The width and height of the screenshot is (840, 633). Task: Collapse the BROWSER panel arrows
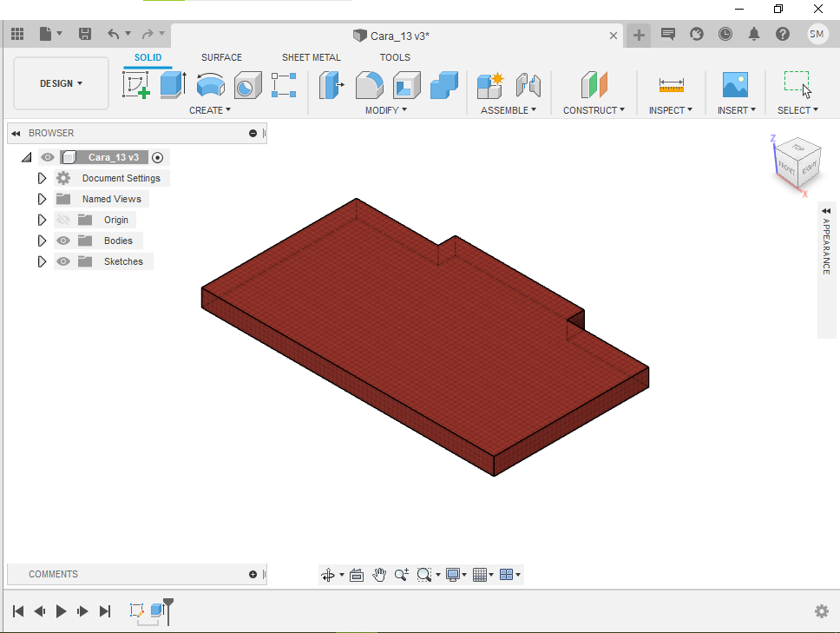16,134
